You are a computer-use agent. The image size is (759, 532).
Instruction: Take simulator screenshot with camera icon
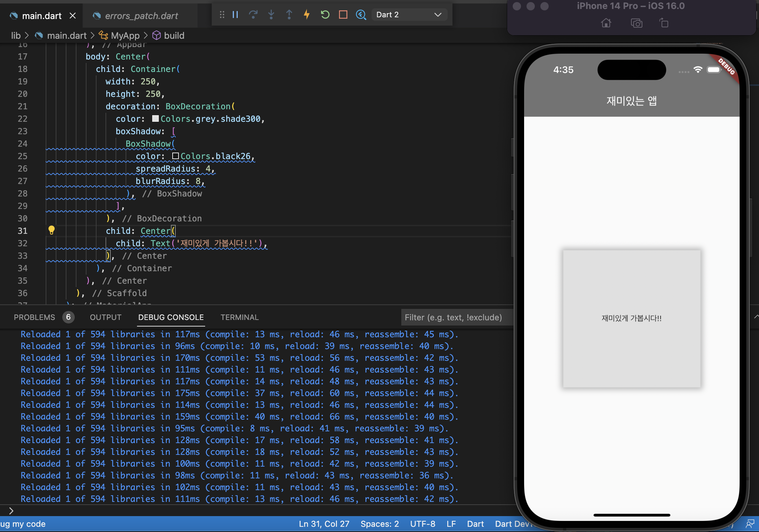pyautogui.click(x=636, y=23)
